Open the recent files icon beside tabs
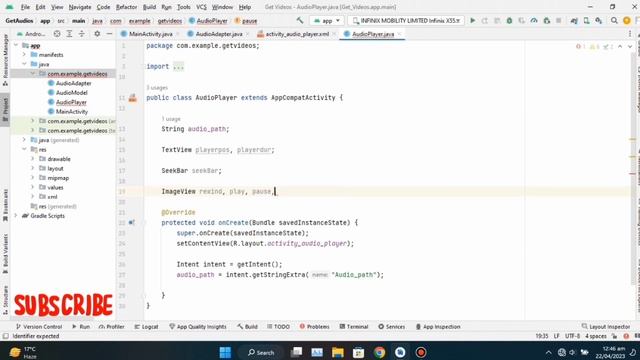Viewport: 640px width, 360px height. click(x=630, y=34)
